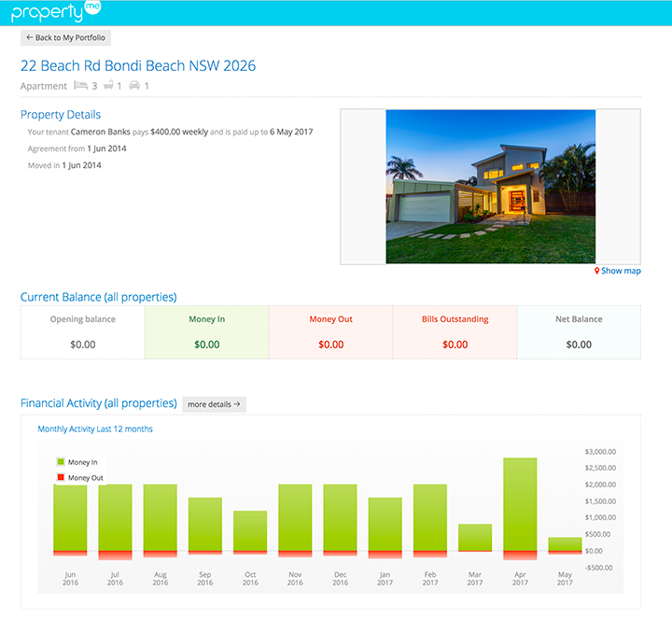This screenshot has height=618, width=672.
Task: Click the bathrooms bathtub icon
Action: click(108, 85)
